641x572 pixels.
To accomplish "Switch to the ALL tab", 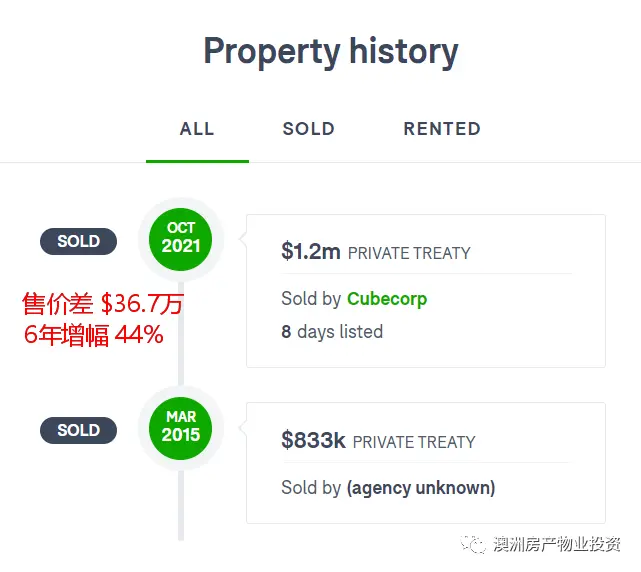I will tap(197, 129).
